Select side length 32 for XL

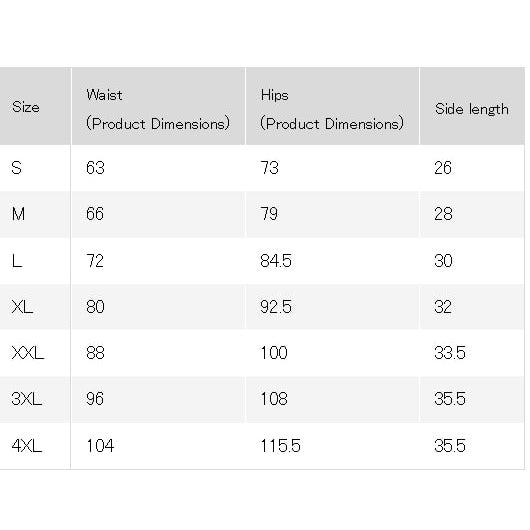tap(443, 307)
